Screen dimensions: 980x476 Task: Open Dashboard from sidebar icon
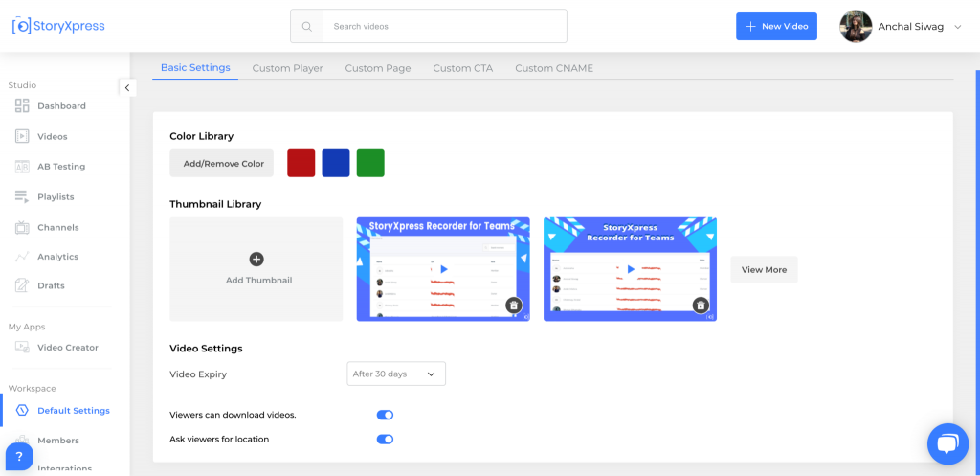[22, 106]
